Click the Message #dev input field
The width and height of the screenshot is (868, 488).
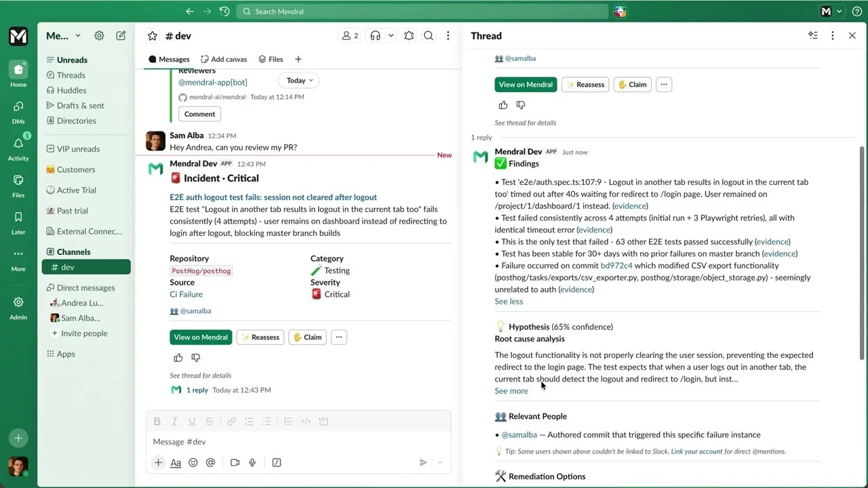[x=298, y=442]
